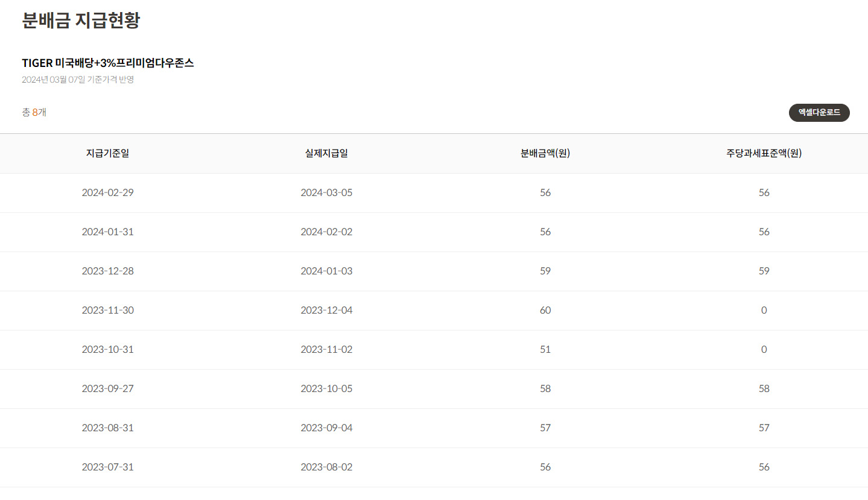Select the 2024-02-29 base date cell
Screen dimensions: 868x500
coord(107,193)
